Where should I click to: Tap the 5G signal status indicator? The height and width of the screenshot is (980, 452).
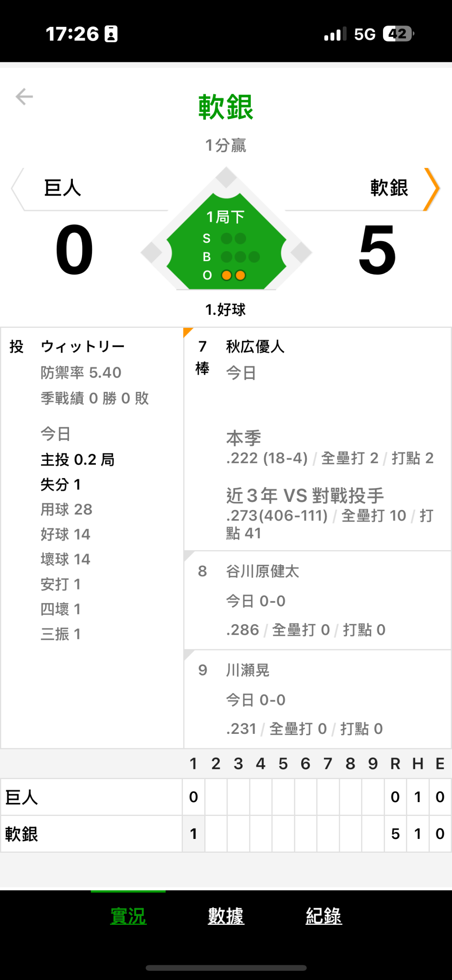point(365,34)
